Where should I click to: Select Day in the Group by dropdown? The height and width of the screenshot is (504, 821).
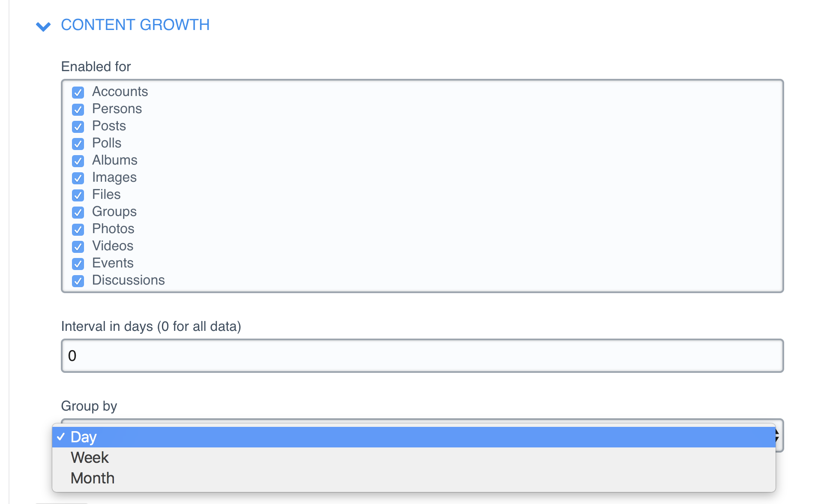[x=84, y=437]
